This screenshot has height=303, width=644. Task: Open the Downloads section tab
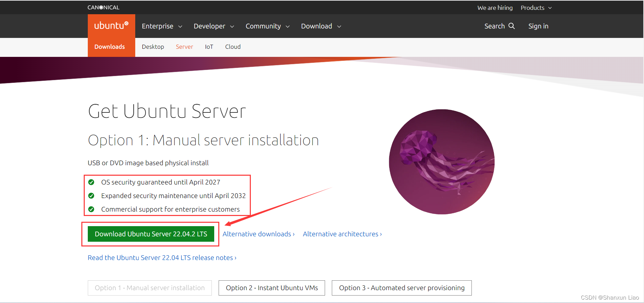point(109,47)
